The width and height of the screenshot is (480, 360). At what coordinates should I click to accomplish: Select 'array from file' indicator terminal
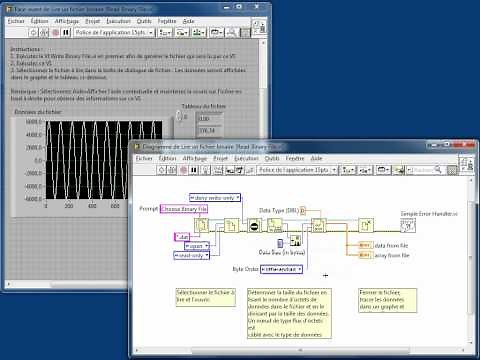[365, 255]
